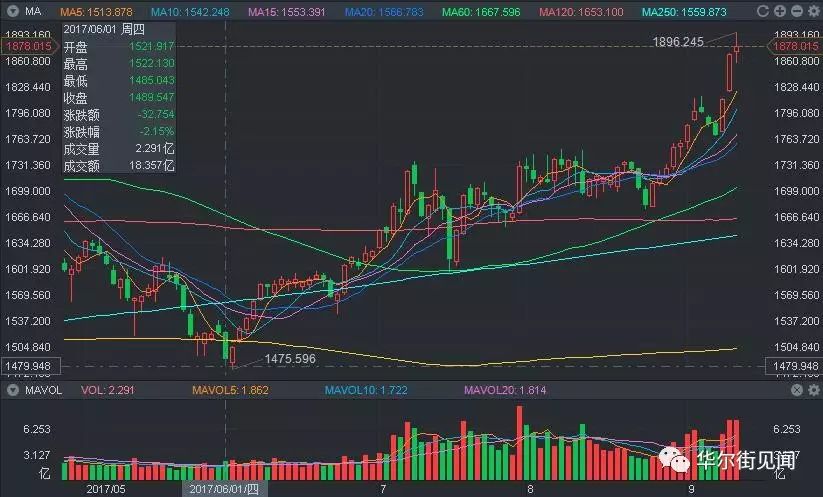Click the 1475.596 low price annotation
The height and width of the screenshot is (497, 823).
pyautogui.click(x=290, y=359)
